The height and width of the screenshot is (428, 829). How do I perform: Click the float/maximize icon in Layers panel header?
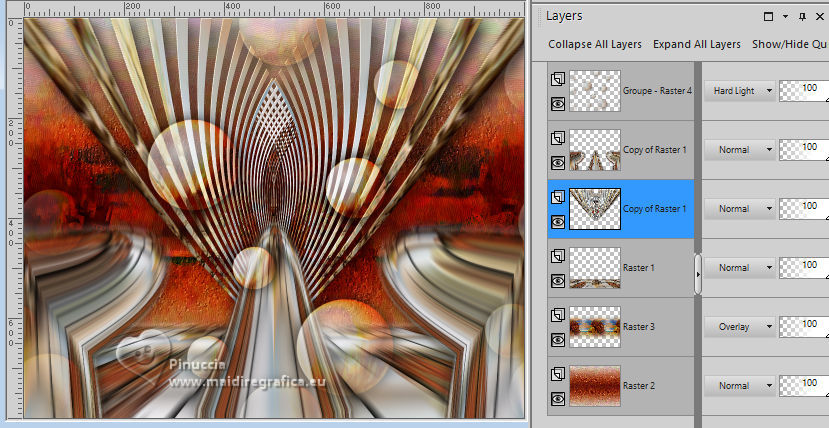768,17
